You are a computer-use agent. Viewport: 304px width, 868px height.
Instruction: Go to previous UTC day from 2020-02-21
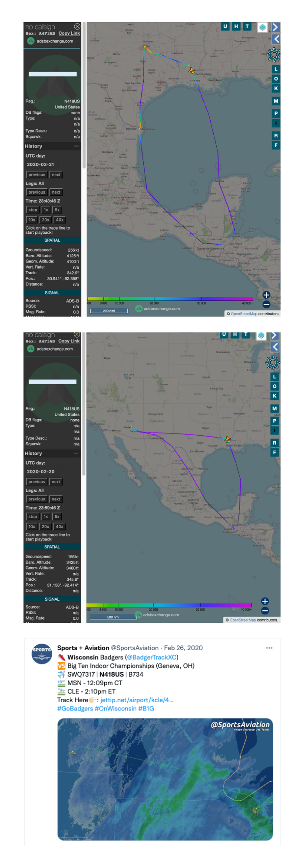[x=36, y=175]
